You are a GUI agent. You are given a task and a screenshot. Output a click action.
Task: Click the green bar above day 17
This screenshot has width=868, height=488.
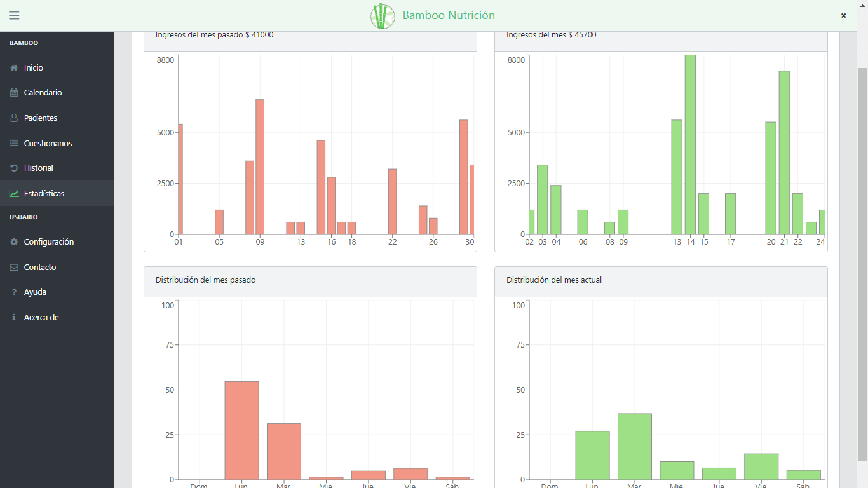point(731,214)
